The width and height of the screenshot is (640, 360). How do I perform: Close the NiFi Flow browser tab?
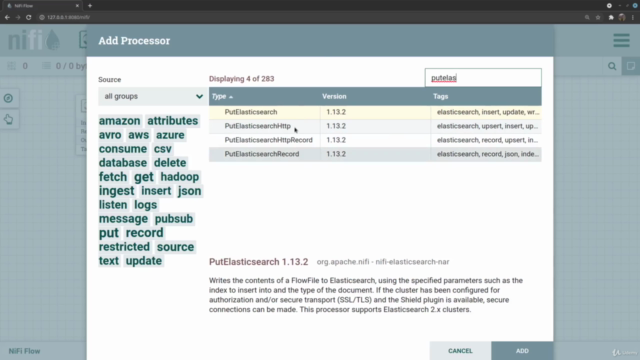pos(77,6)
